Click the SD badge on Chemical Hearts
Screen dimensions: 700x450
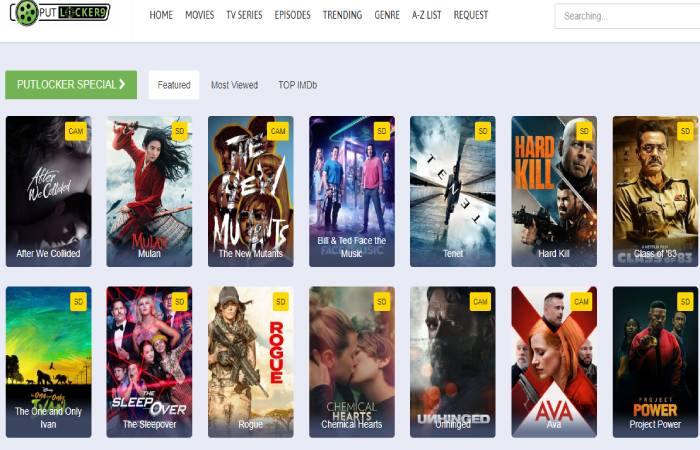(x=382, y=302)
